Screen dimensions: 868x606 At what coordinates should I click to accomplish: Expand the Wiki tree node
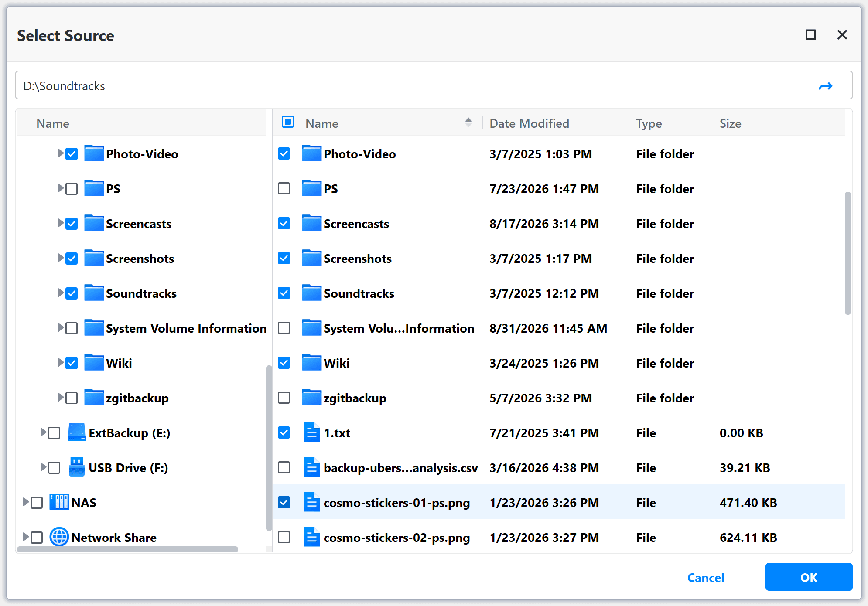(x=61, y=362)
